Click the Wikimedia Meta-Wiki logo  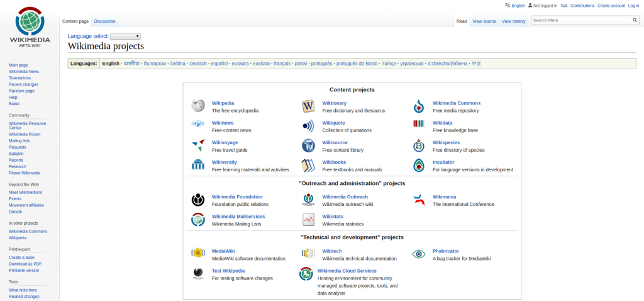click(x=30, y=26)
